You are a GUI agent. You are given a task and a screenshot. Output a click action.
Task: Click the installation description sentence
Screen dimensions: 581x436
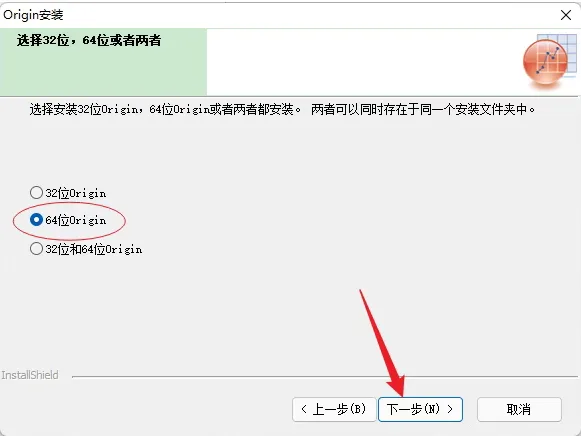[282, 109]
